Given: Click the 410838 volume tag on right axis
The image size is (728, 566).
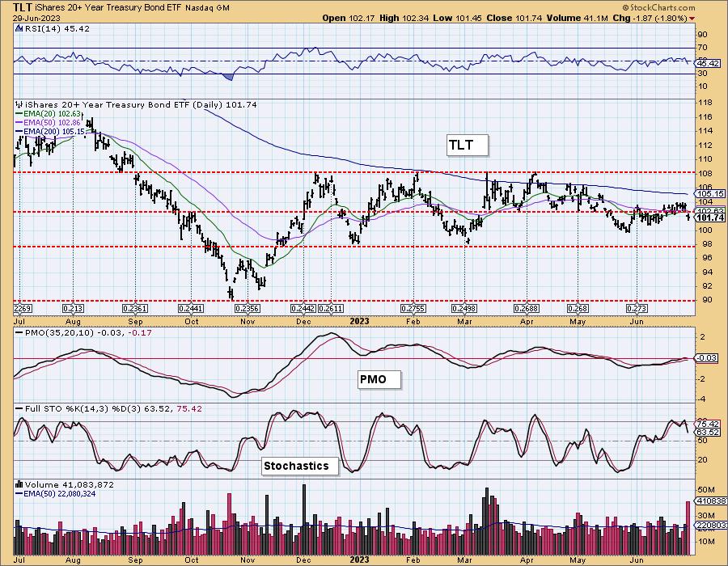Looking at the screenshot, I should pos(711,501).
